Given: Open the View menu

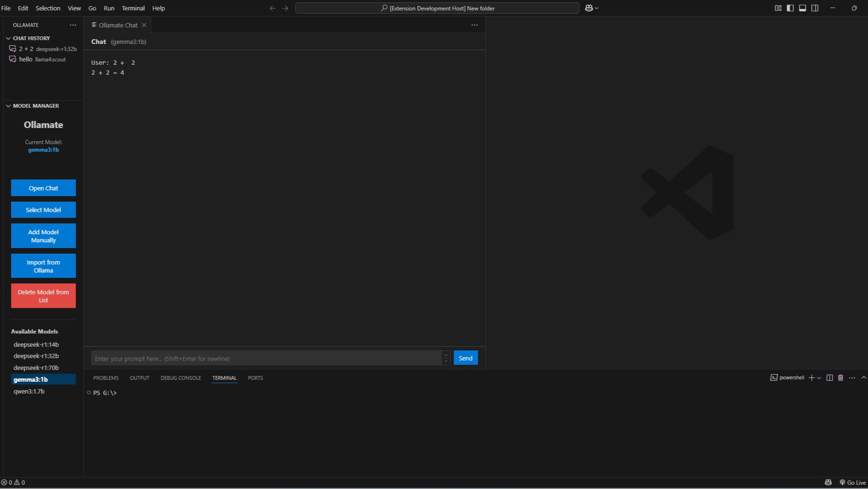Looking at the screenshot, I should (74, 8).
